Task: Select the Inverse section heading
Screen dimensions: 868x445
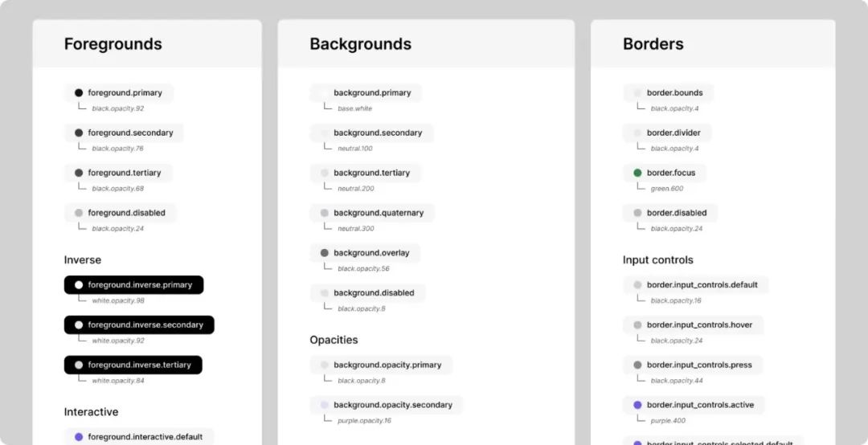Action: click(x=83, y=260)
